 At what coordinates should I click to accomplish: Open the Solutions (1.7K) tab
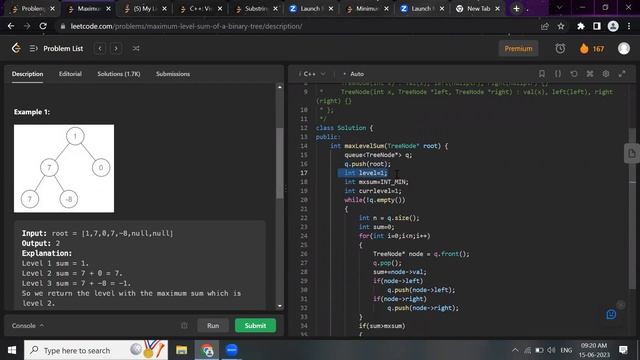[x=119, y=74]
